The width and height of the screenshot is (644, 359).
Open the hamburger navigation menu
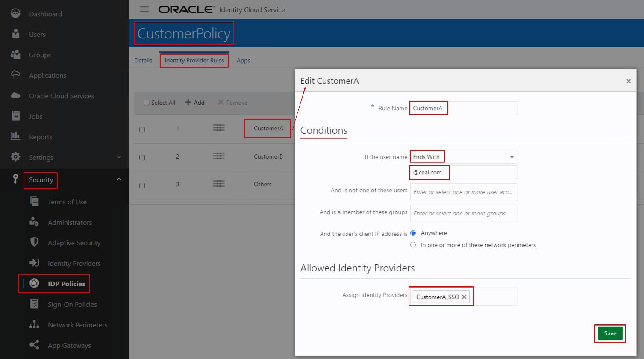point(144,9)
